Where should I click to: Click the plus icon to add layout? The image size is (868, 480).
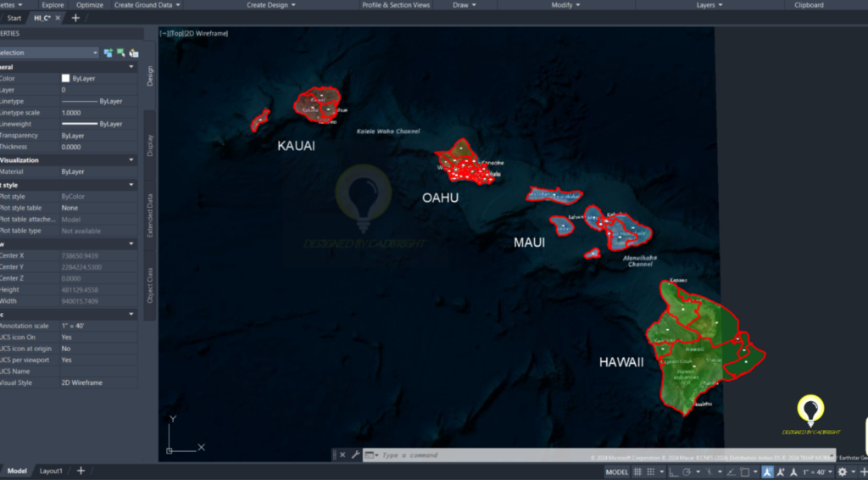pos(81,471)
